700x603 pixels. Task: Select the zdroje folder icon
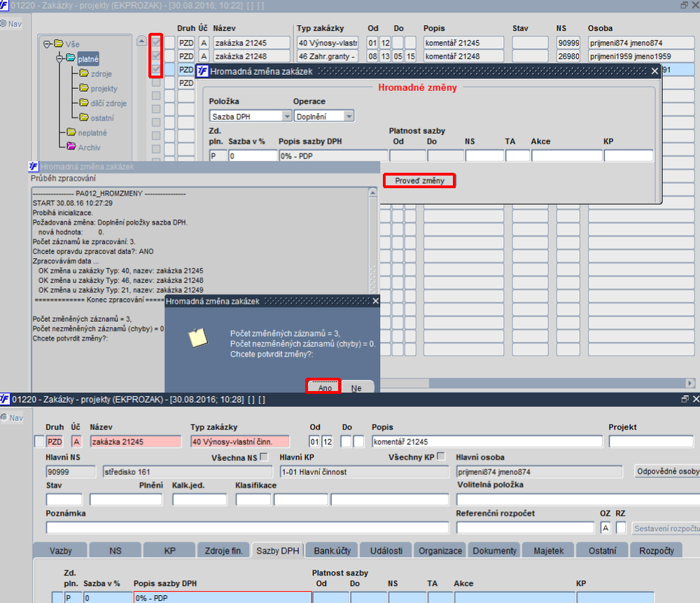pyautogui.click(x=83, y=73)
